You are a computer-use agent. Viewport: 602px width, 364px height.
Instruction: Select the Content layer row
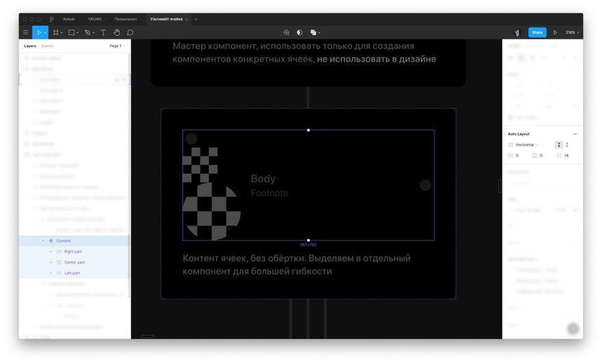pos(75,241)
